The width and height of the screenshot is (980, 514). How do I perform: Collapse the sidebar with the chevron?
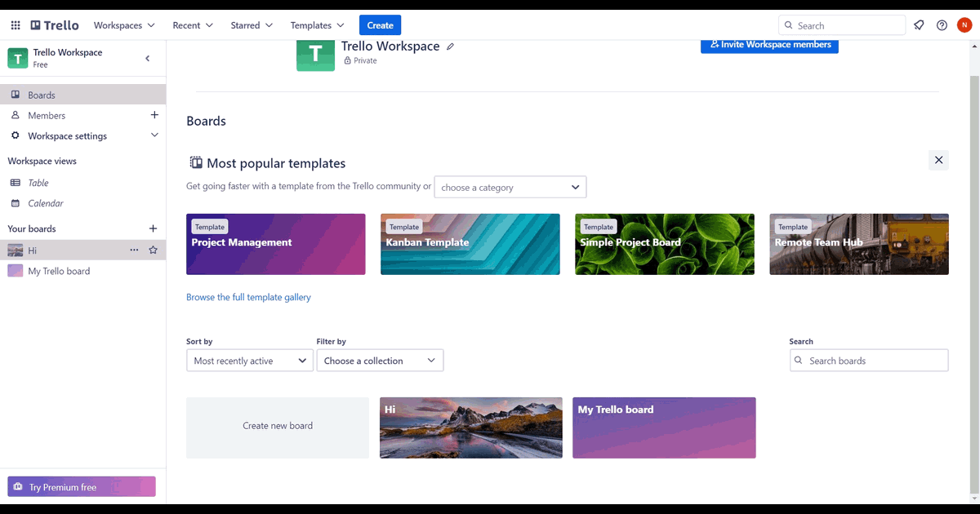(x=148, y=58)
